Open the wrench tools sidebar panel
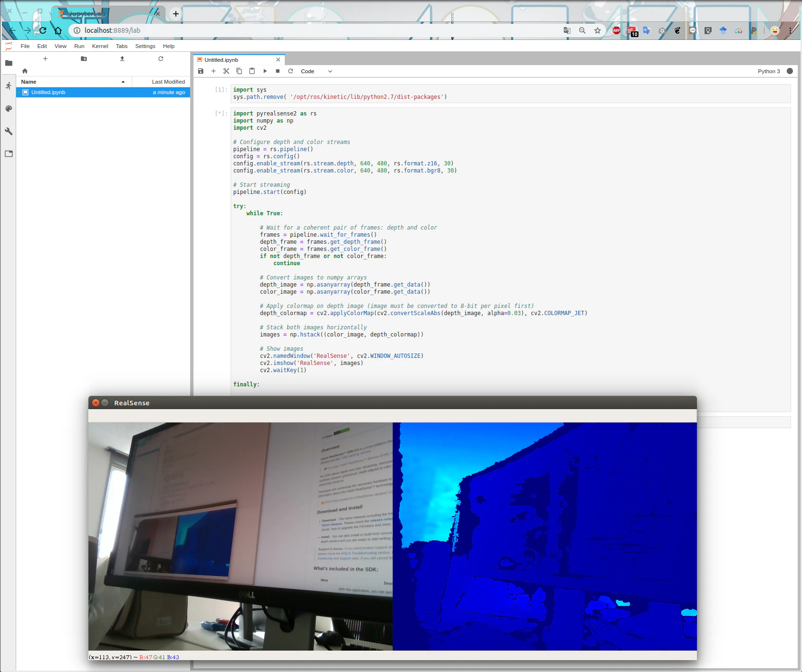 (x=9, y=131)
